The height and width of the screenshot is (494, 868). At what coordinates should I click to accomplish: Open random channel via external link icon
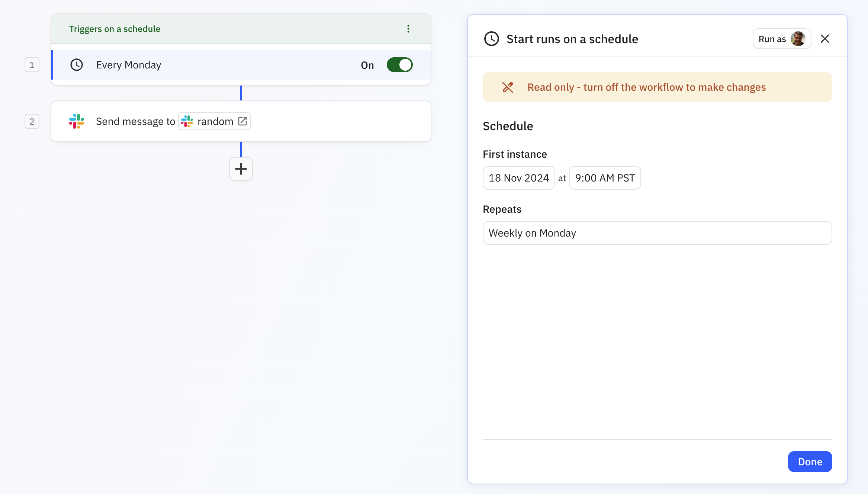(x=242, y=121)
